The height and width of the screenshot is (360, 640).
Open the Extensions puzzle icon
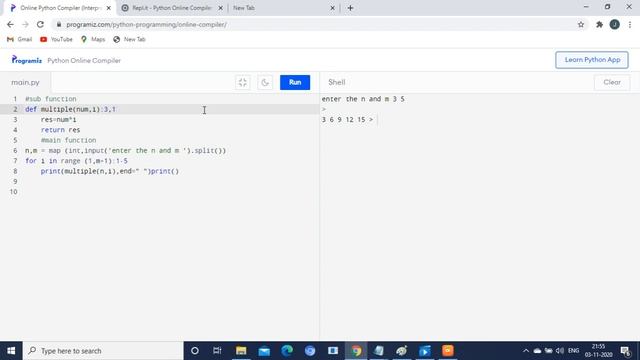click(599, 24)
